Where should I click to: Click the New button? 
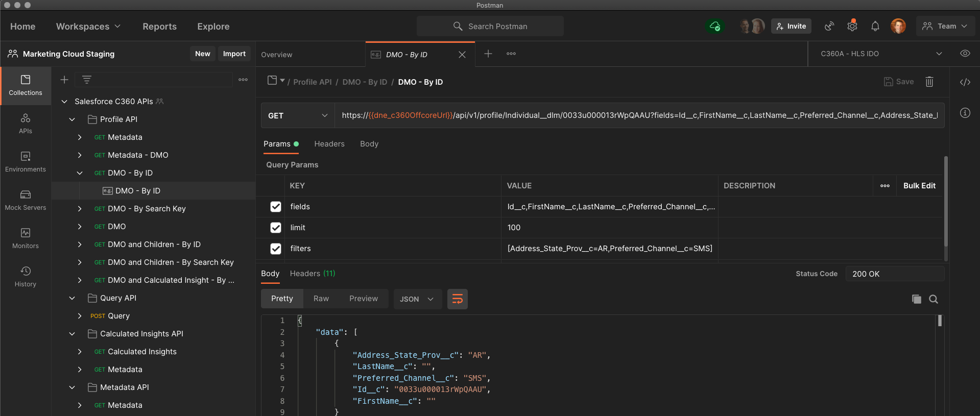[203, 54]
